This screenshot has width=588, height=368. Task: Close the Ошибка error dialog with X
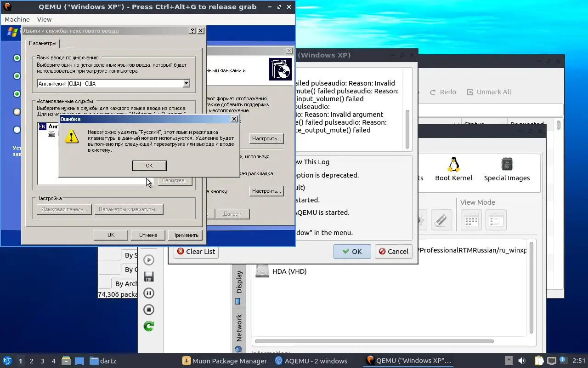[x=234, y=119]
